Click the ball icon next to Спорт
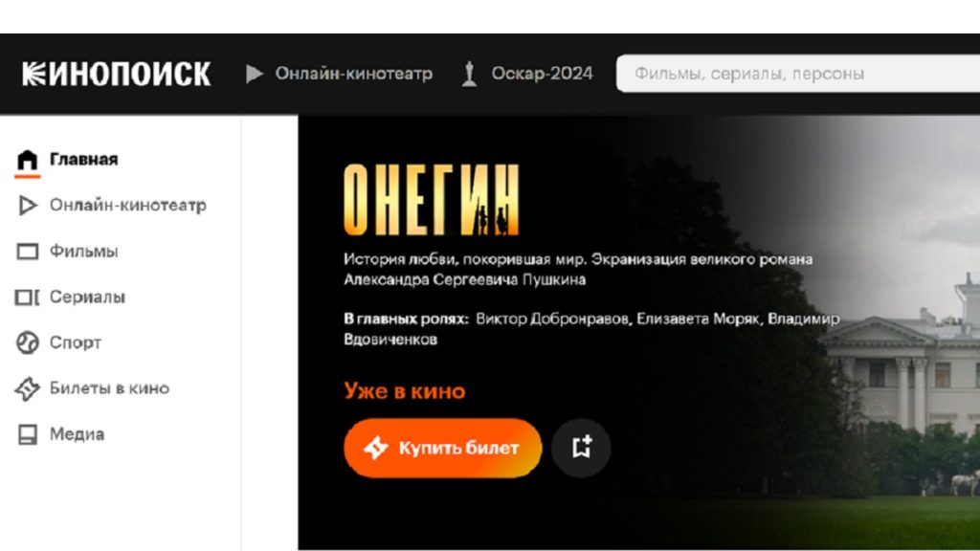This screenshot has width=980, height=551. pos(28,343)
